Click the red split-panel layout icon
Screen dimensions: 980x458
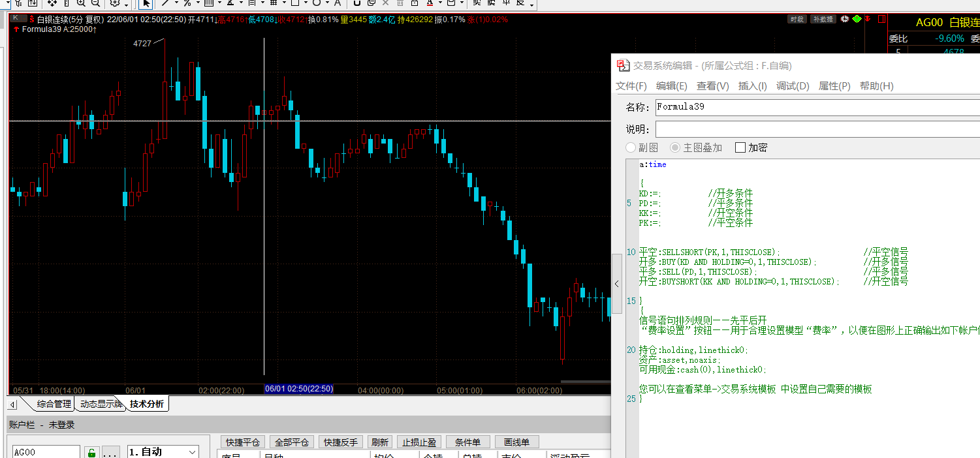click(881, 19)
